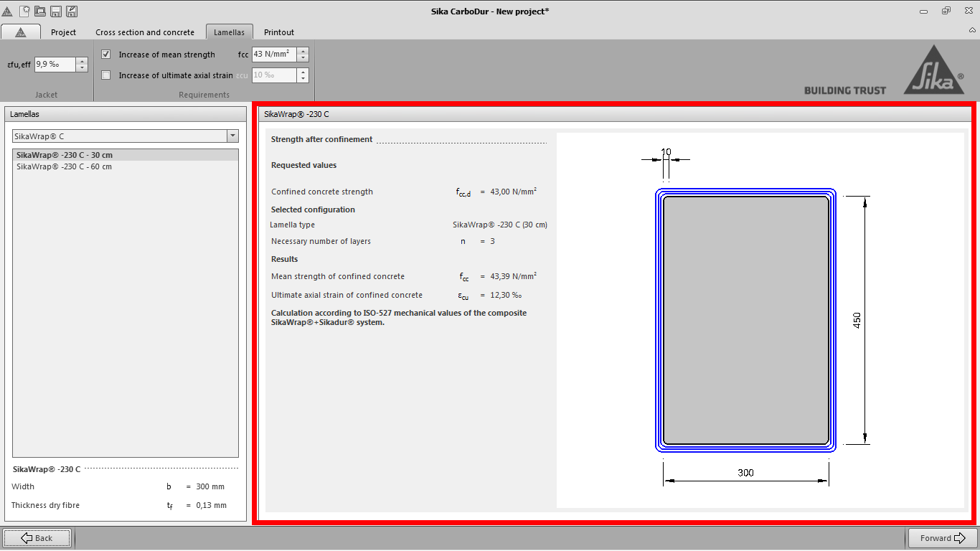Select the Lamellas tab

[x=229, y=32]
